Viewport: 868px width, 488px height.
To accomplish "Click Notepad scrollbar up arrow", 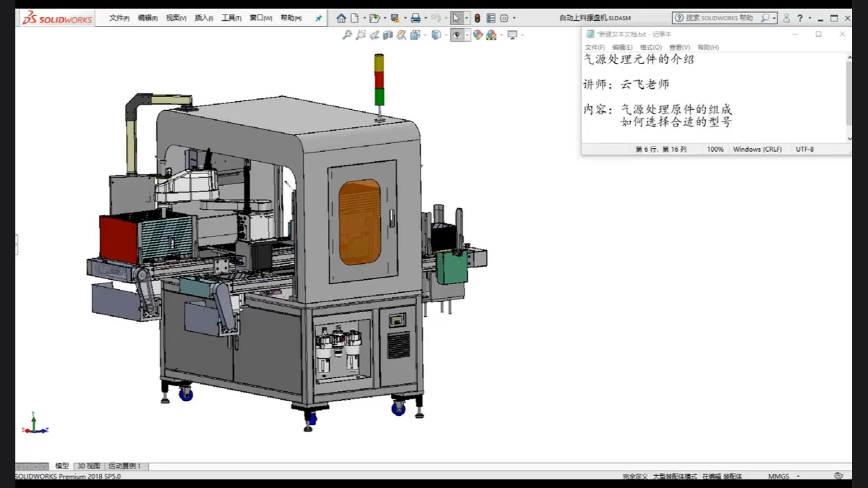I will click(x=849, y=57).
